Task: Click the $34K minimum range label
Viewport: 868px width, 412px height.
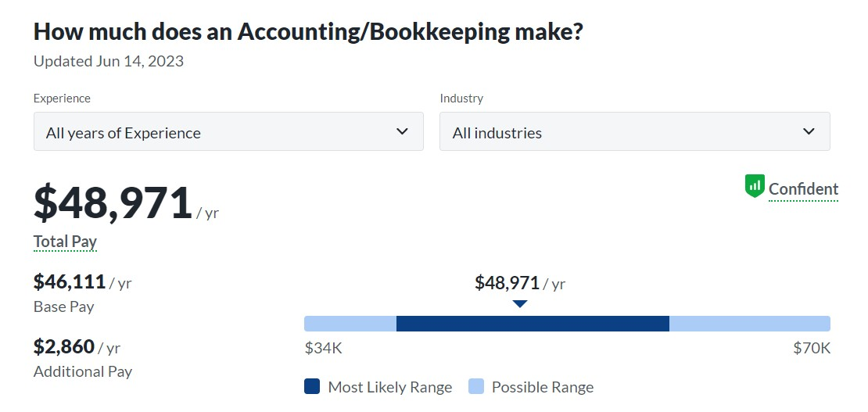Action: (323, 349)
